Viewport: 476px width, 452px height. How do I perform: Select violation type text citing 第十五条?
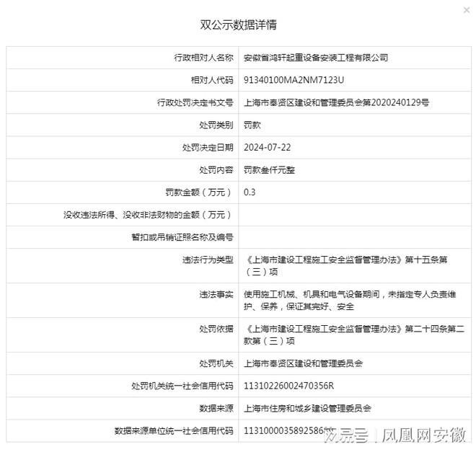point(345,266)
